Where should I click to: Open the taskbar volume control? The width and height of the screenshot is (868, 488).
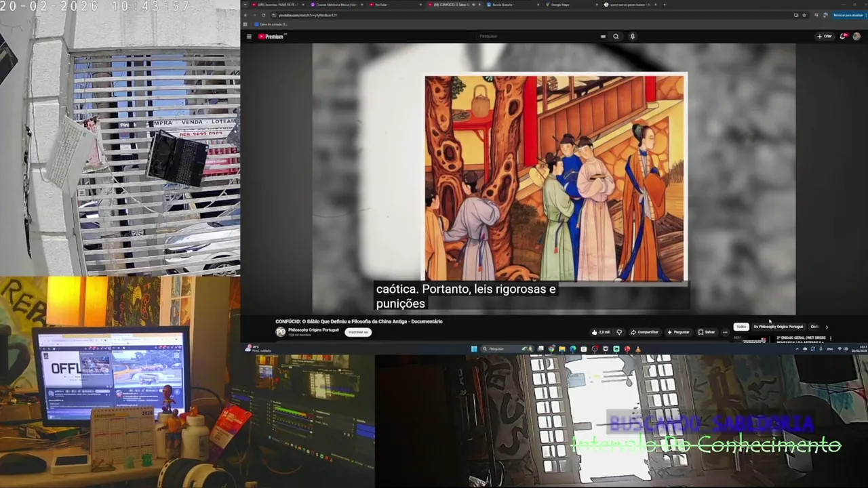click(846, 349)
